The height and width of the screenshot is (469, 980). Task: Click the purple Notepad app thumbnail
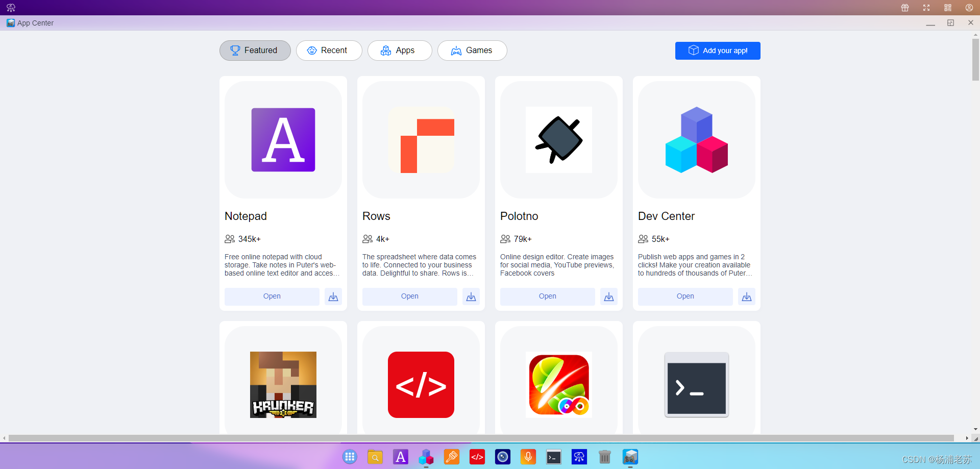tap(283, 140)
